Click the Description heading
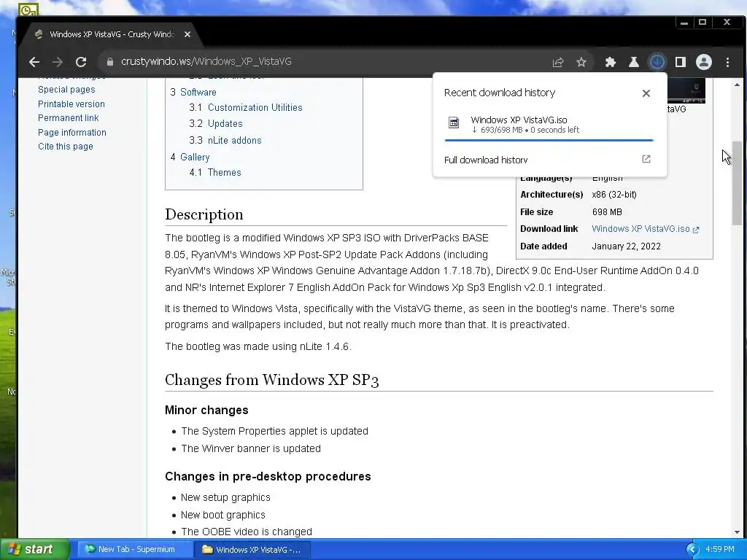This screenshot has height=560, width=747. point(204,214)
